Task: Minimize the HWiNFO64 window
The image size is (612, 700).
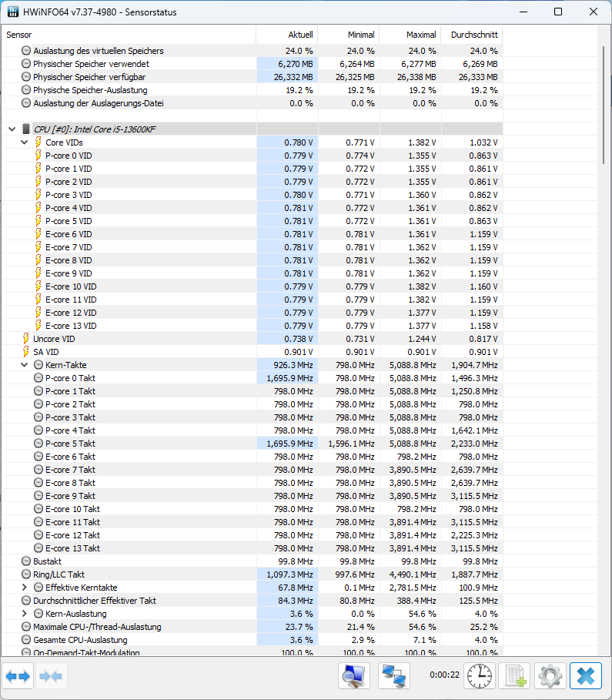Action: pos(523,12)
